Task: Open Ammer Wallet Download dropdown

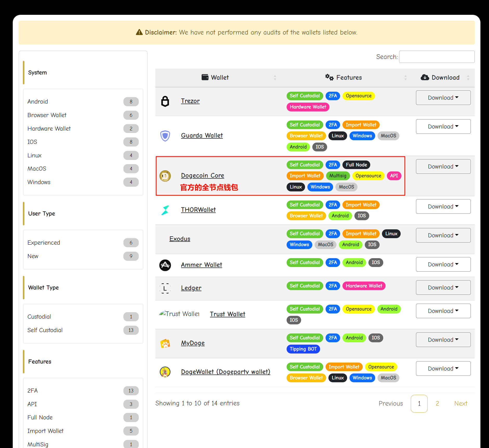Action: click(x=443, y=264)
